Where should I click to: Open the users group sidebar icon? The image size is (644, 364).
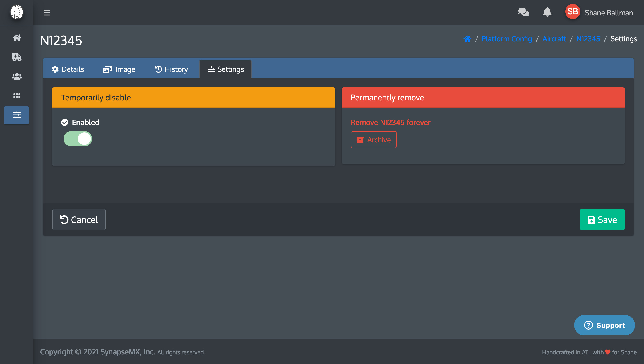[x=17, y=77]
